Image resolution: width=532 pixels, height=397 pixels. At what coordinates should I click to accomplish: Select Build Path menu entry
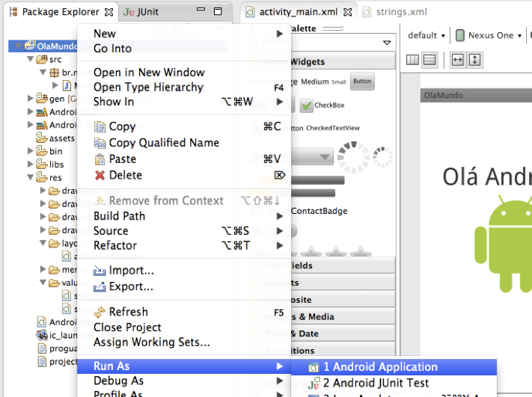[x=184, y=216]
